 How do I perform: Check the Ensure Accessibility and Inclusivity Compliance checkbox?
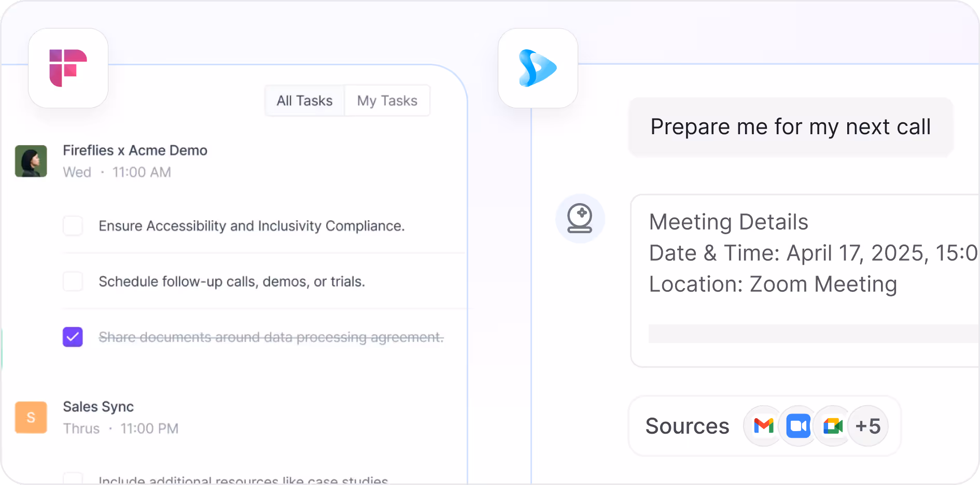[73, 226]
